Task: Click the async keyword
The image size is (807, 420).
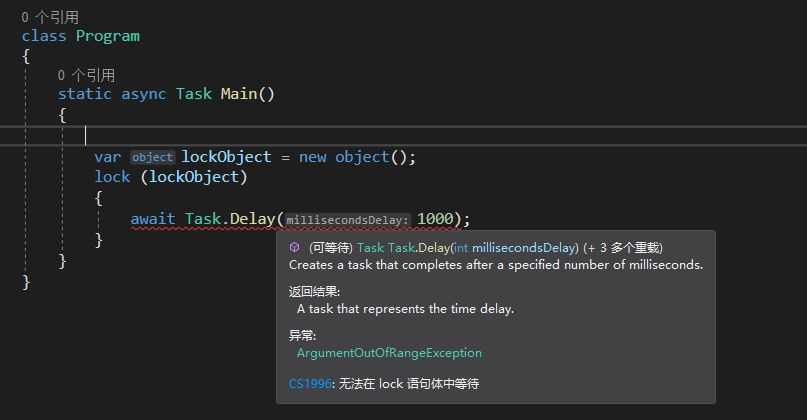Action: [x=144, y=94]
